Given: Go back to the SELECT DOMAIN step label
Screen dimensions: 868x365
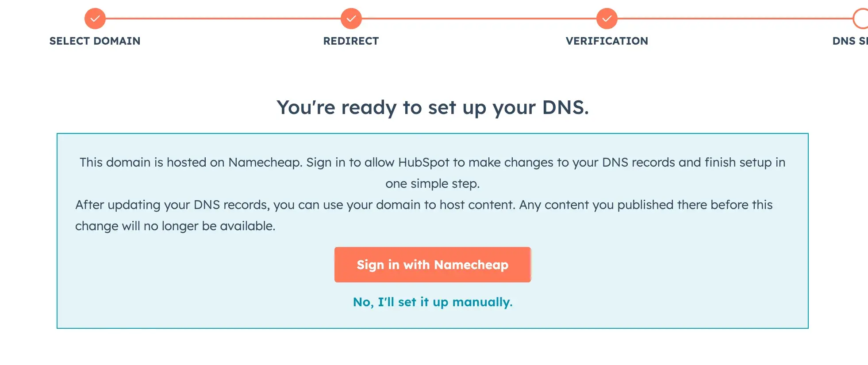Looking at the screenshot, I should pos(95,41).
